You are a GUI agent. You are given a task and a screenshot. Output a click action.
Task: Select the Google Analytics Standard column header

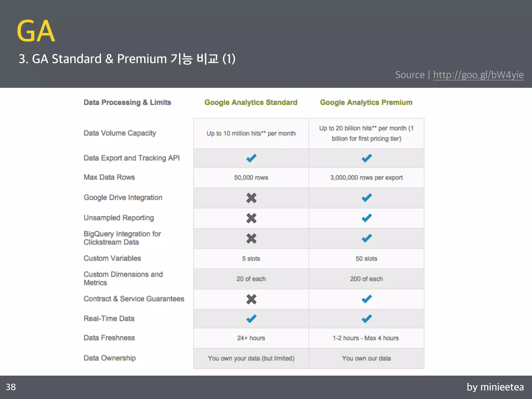pyautogui.click(x=251, y=102)
